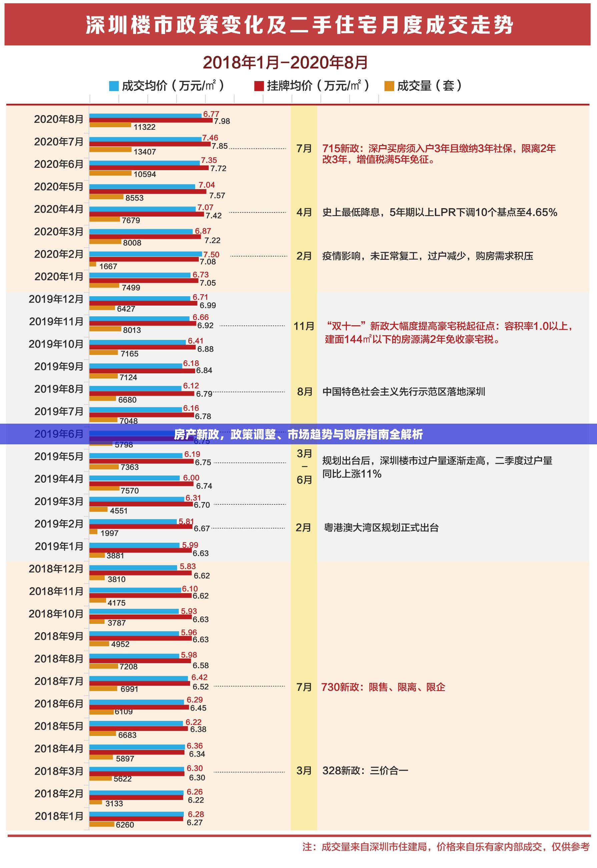
Task: Click the 715新政 policy description text
Action: coord(439,154)
